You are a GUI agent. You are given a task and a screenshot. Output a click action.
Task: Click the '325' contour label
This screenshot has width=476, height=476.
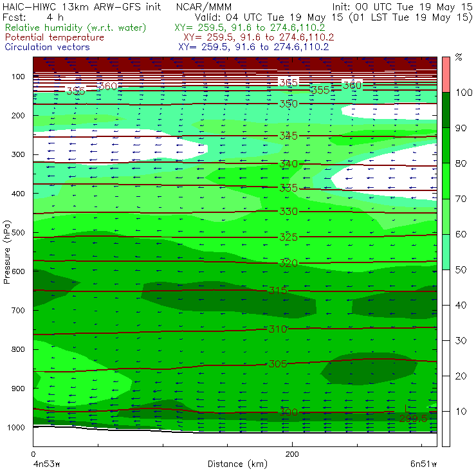[x=288, y=237]
